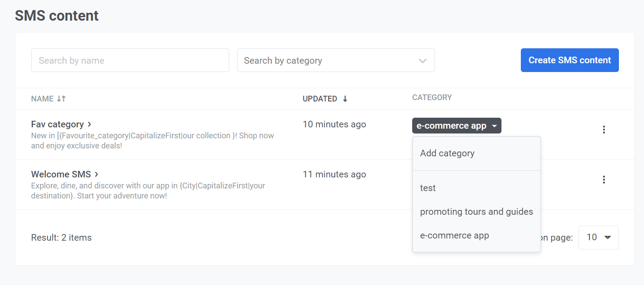The height and width of the screenshot is (285, 644).
Task: Click the chevron next to Welcome SMS
Action: pos(96,174)
